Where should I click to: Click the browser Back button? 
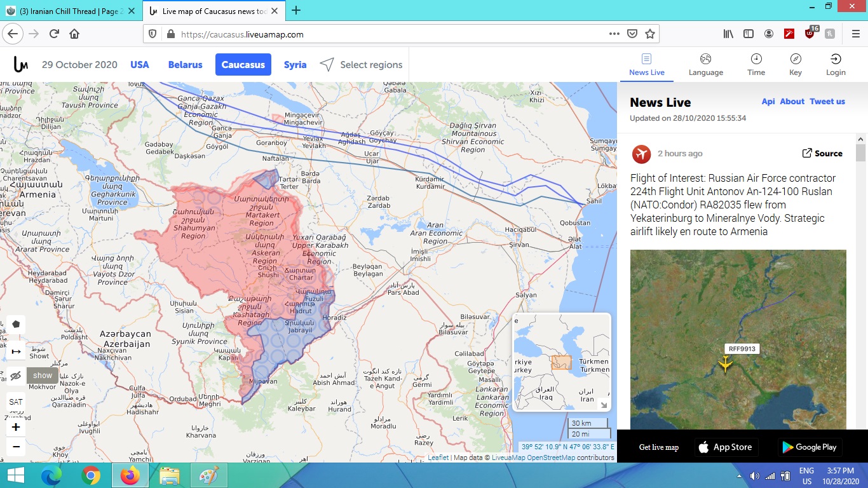pyautogui.click(x=13, y=34)
